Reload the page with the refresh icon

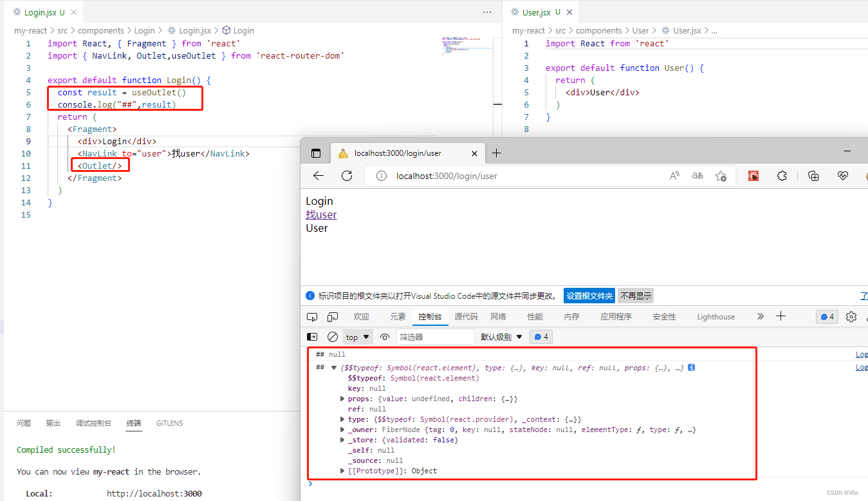point(347,175)
